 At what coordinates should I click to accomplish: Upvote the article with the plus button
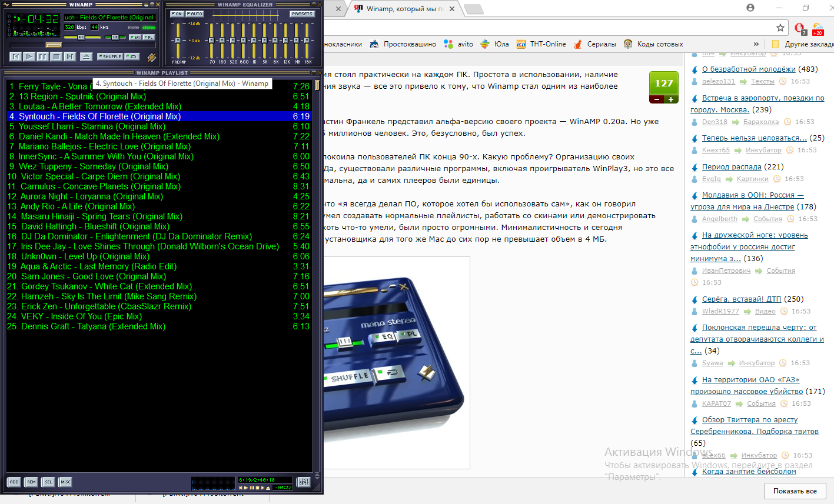tap(671, 99)
